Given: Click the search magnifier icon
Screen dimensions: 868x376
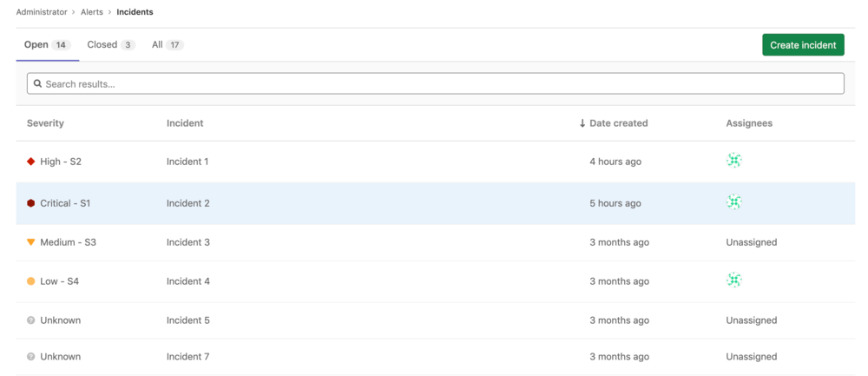Looking at the screenshot, I should coord(38,84).
